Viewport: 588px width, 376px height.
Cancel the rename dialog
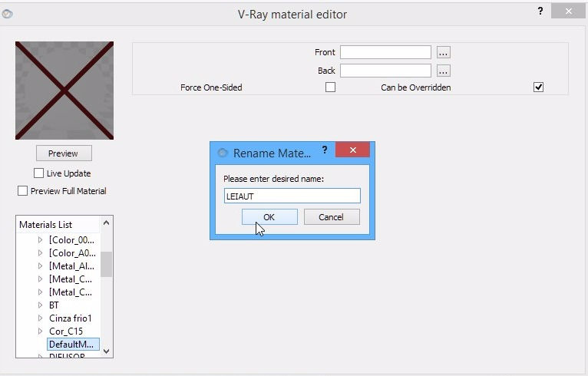coord(332,217)
